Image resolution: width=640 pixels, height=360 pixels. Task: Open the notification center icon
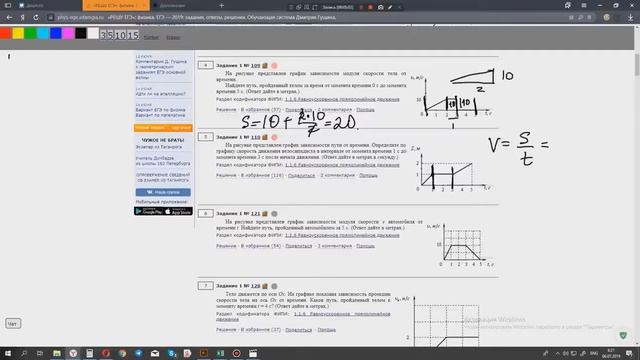tap(629, 353)
